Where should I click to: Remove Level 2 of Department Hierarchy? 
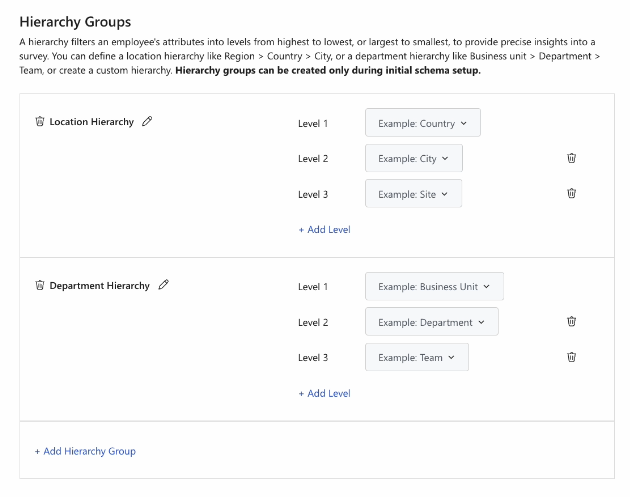coord(571,321)
